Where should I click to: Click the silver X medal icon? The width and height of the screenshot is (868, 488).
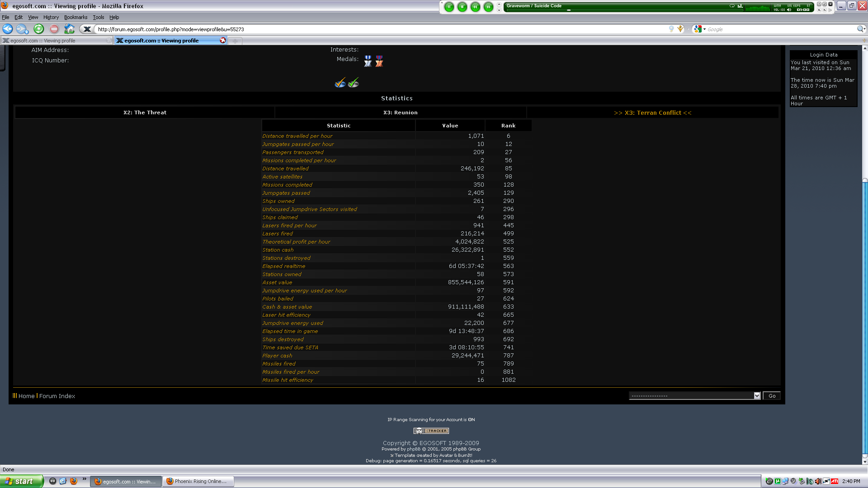(x=368, y=61)
